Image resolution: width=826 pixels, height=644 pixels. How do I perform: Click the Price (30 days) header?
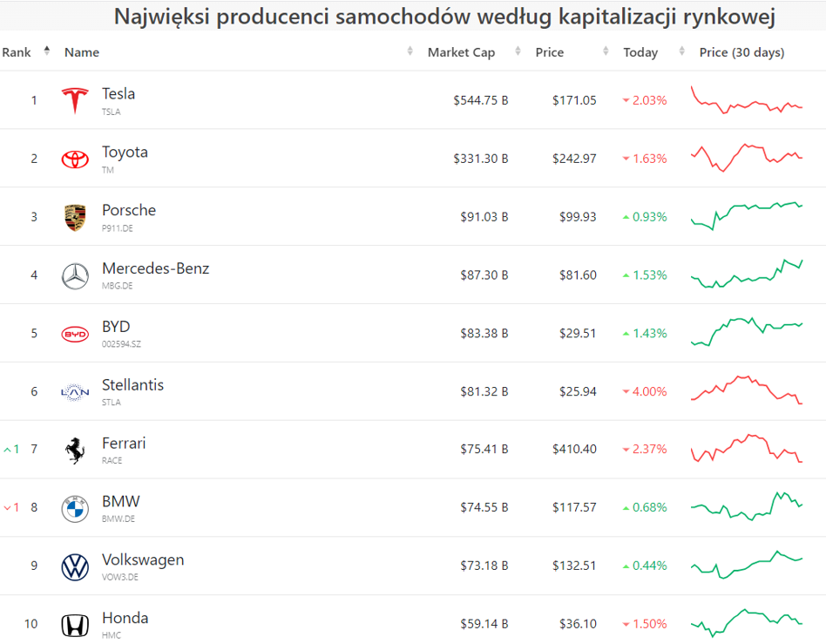[x=741, y=52]
